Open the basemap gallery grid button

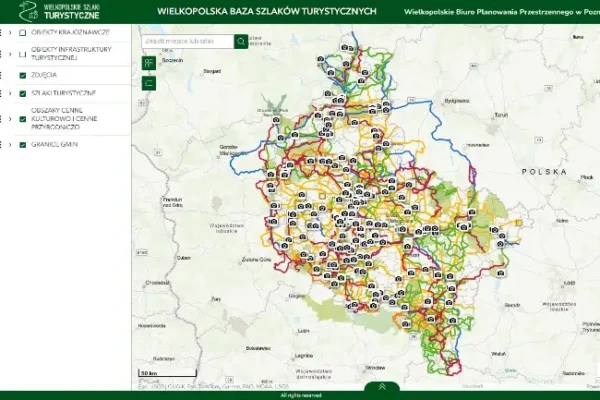coord(148,63)
